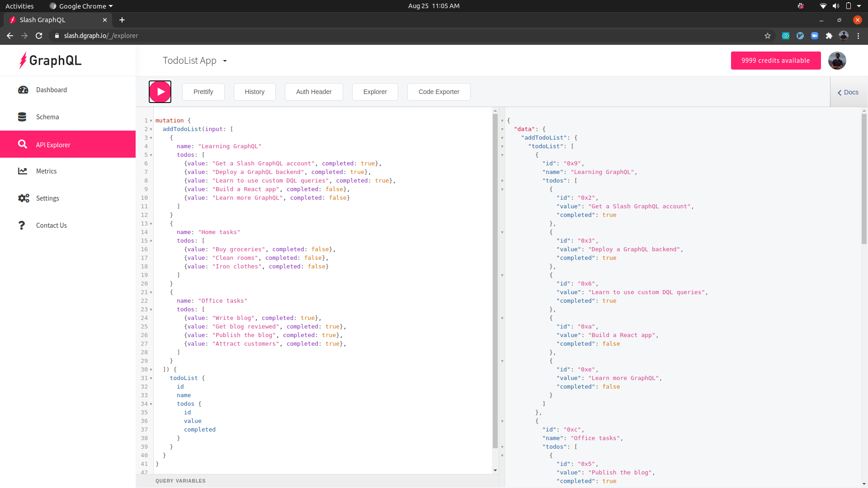
Task: Open system status menu arrow
Action: coord(859,6)
